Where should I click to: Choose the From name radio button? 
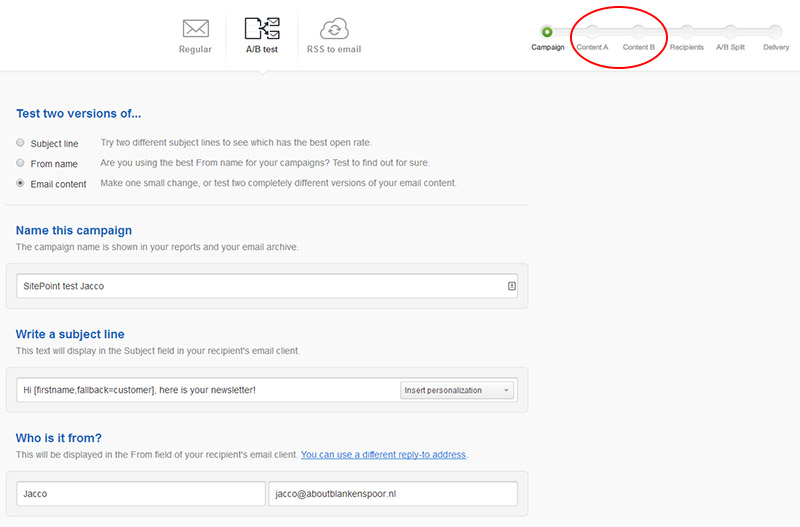[20, 163]
